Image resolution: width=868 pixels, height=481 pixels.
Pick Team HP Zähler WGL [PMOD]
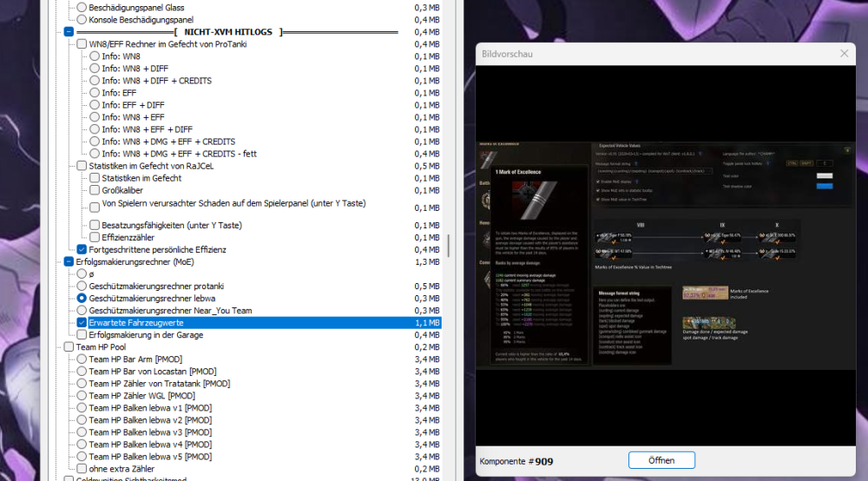coord(82,395)
